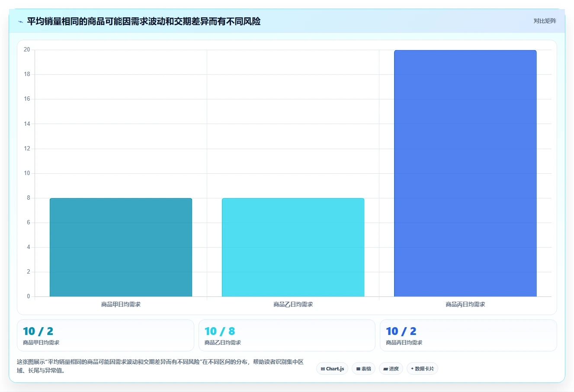Click the y-axis value 20
The image size is (574, 392).
pos(27,50)
